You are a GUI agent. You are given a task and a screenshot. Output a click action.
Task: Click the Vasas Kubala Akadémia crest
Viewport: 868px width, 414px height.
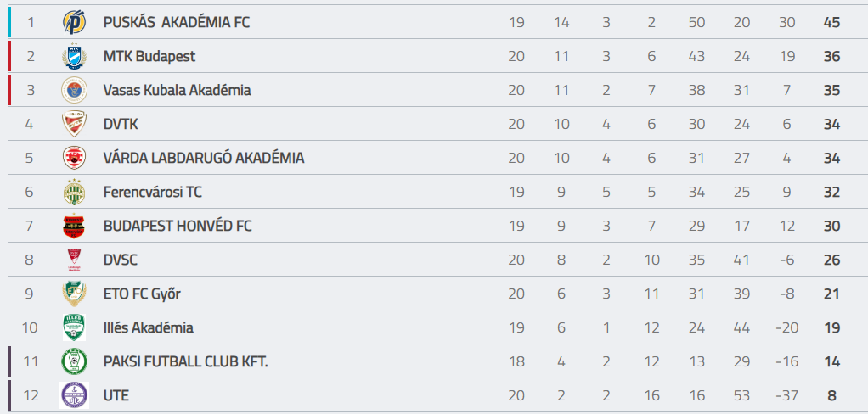[75, 90]
